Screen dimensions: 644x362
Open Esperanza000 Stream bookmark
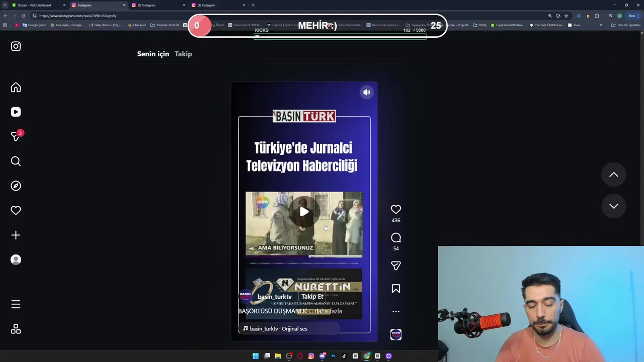point(508,25)
